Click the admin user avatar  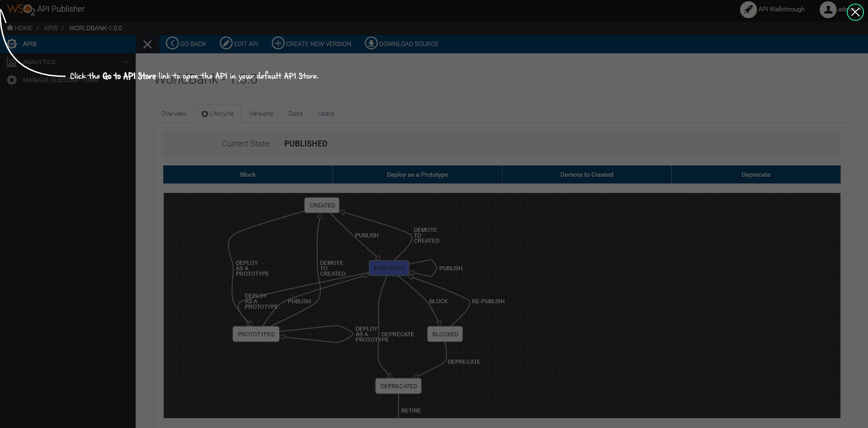pos(829,9)
